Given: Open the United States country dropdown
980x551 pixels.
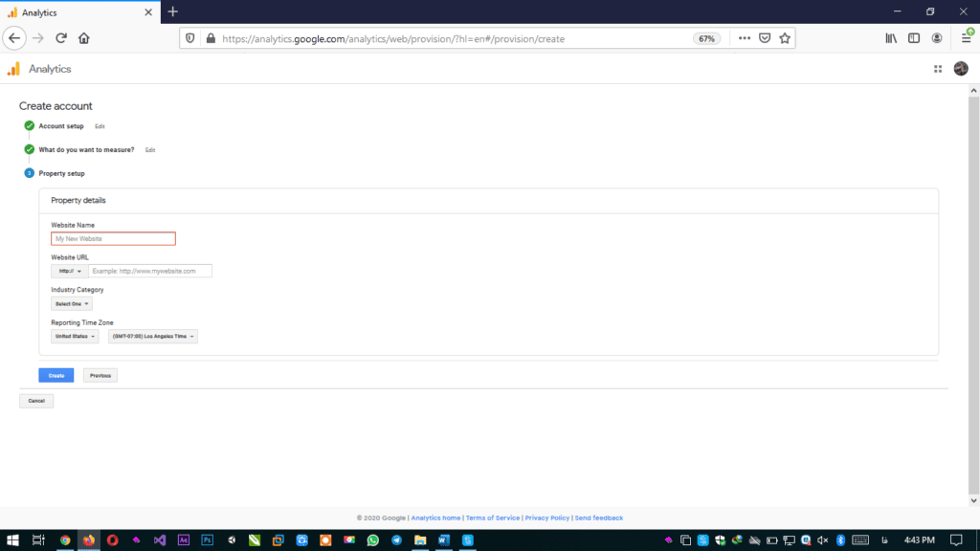Looking at the screenshot, I should 75,337.
